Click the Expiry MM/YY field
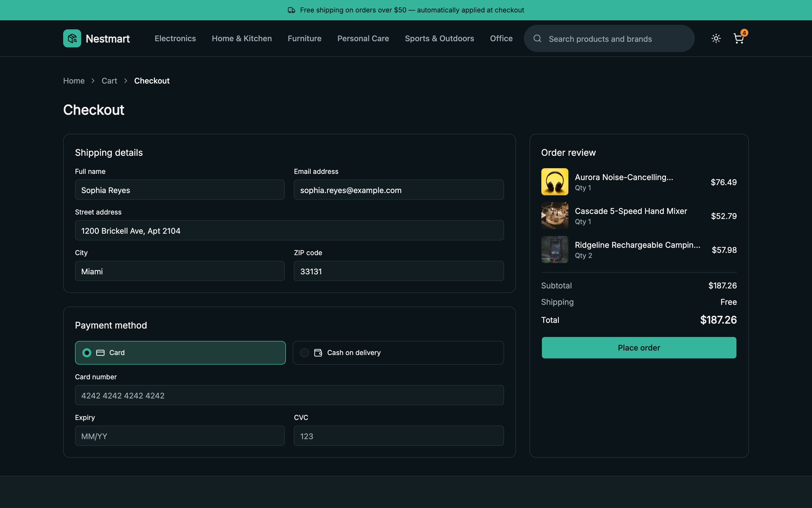 point(180,436)
